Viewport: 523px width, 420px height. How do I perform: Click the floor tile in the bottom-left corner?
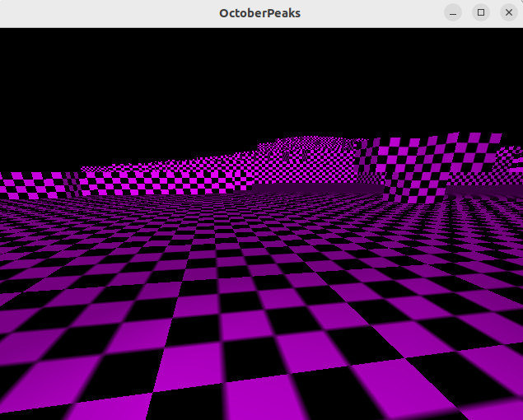tap(25, 395)
